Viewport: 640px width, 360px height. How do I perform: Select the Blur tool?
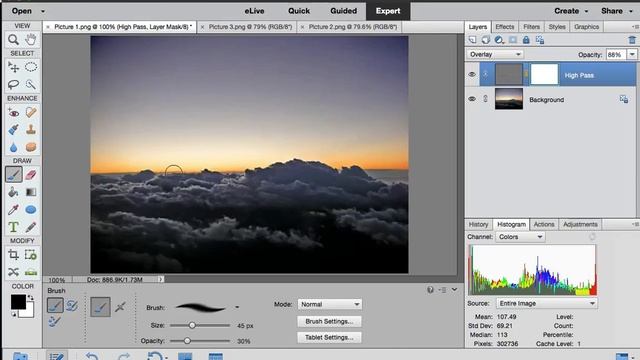click(13, 147)
